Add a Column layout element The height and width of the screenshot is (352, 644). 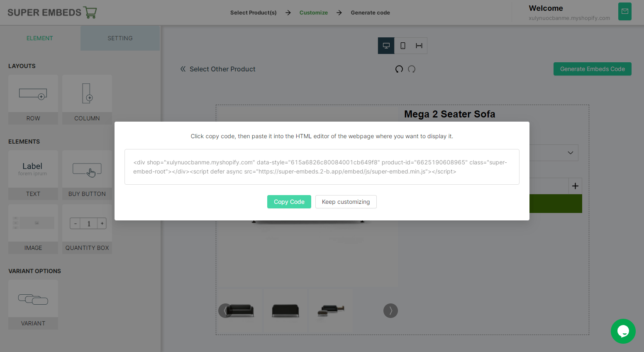[87, 100]
